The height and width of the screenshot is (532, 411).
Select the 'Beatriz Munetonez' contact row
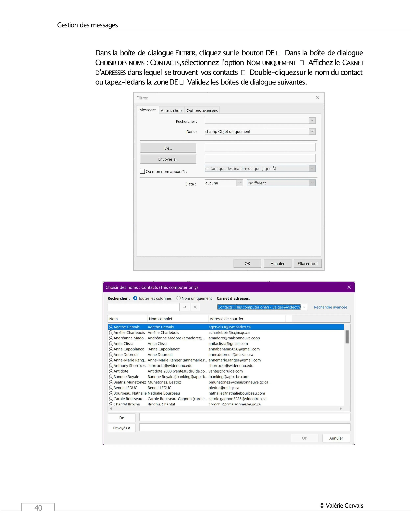click(226, 382)
